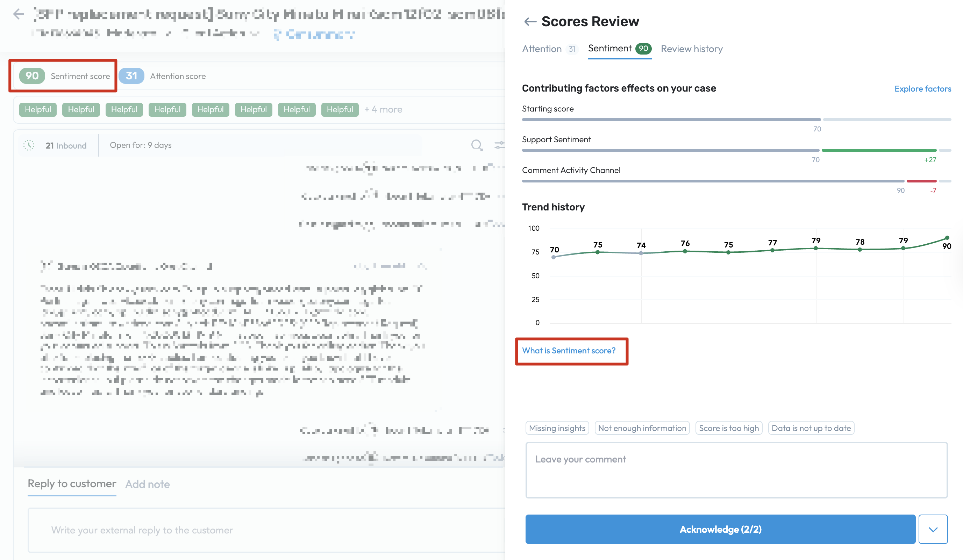
Task: Open the conversation filter sliders icon
Action: pos(499,145)
